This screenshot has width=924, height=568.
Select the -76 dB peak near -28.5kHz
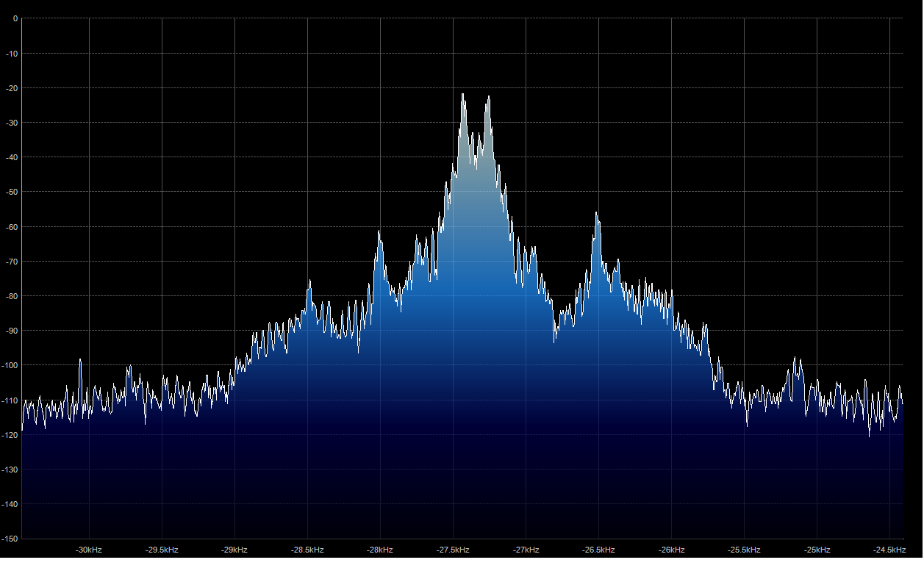(x=309, y=281)
